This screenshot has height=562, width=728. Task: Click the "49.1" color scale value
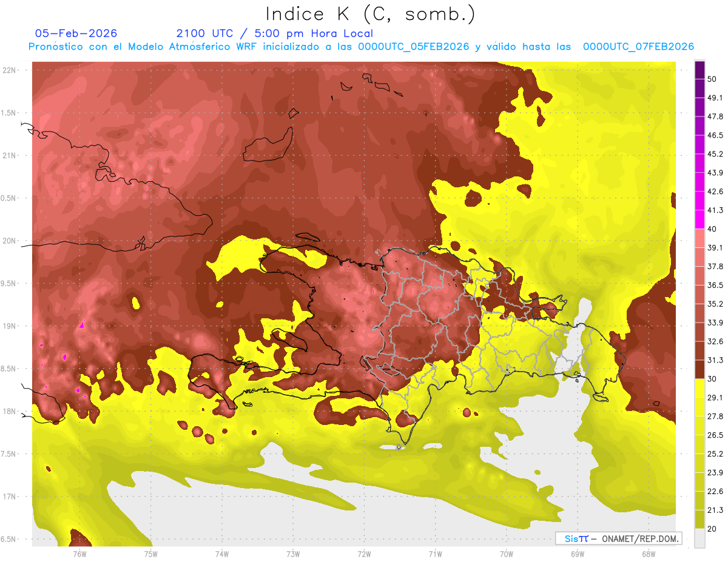click(x=715, y=98)
